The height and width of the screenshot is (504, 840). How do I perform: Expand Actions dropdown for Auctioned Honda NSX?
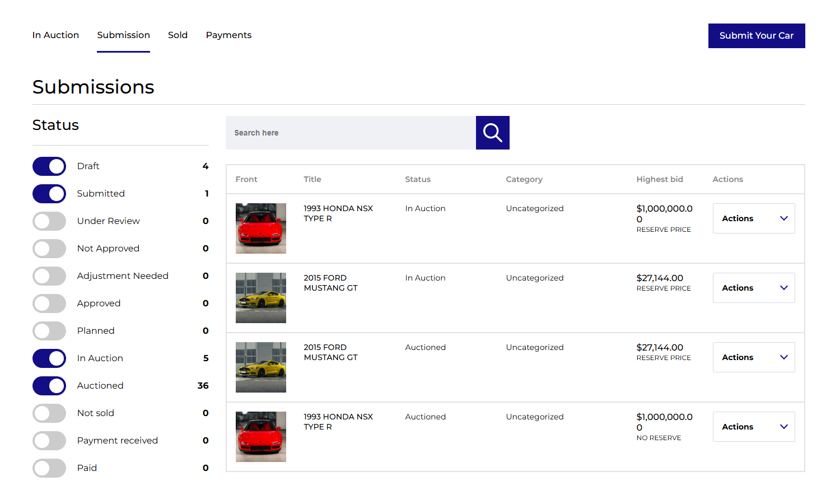754,427
